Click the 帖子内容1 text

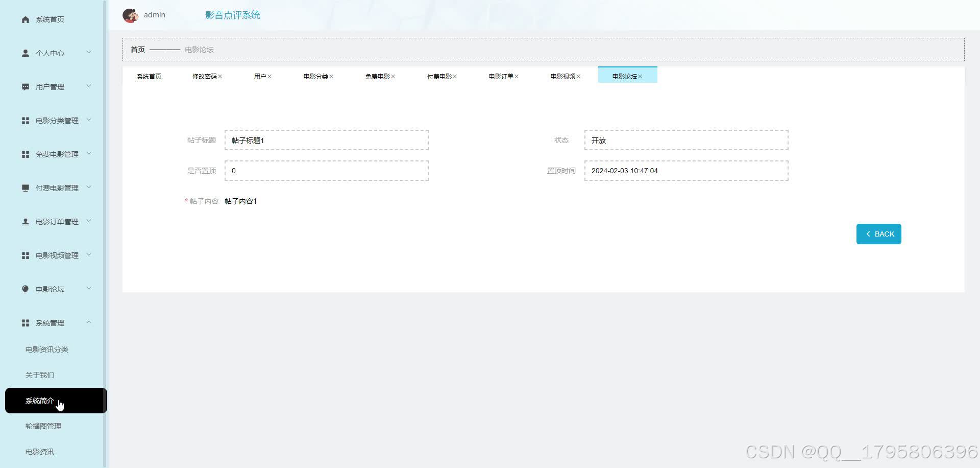click(x=241, y=201)
